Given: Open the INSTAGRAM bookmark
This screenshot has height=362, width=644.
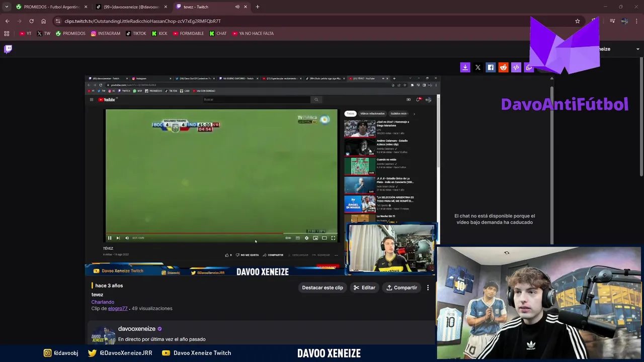Looking at the screenshot, I should click(106, 34).
